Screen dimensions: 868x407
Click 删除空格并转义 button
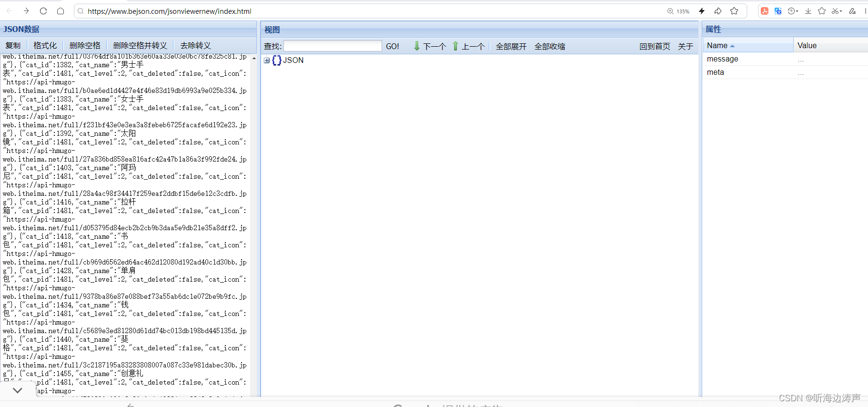[140, 45]
